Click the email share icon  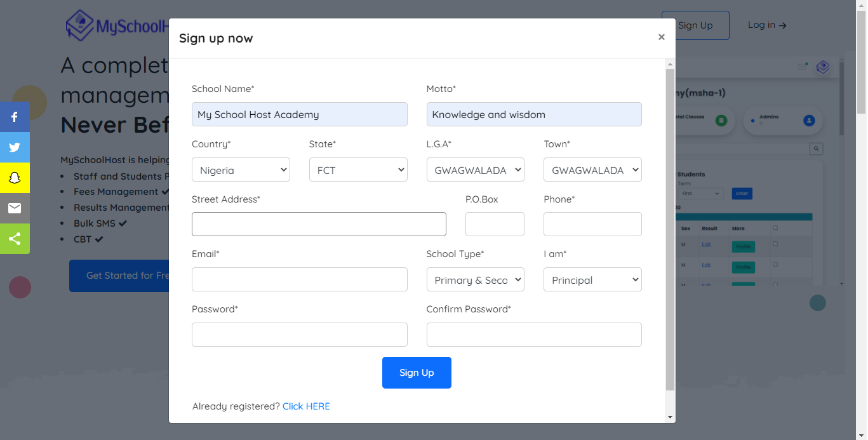15,208
